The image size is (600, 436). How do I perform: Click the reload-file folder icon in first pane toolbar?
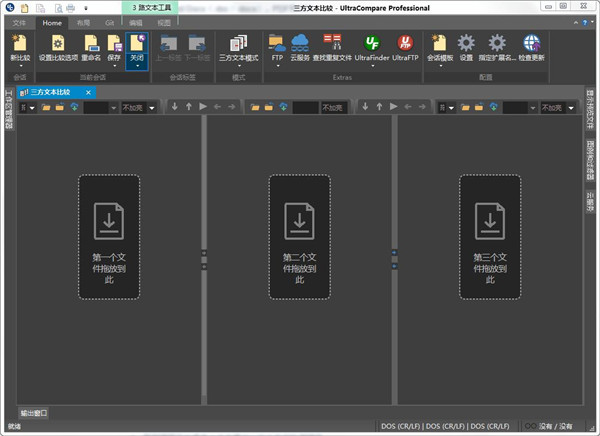tap(60, 107)
